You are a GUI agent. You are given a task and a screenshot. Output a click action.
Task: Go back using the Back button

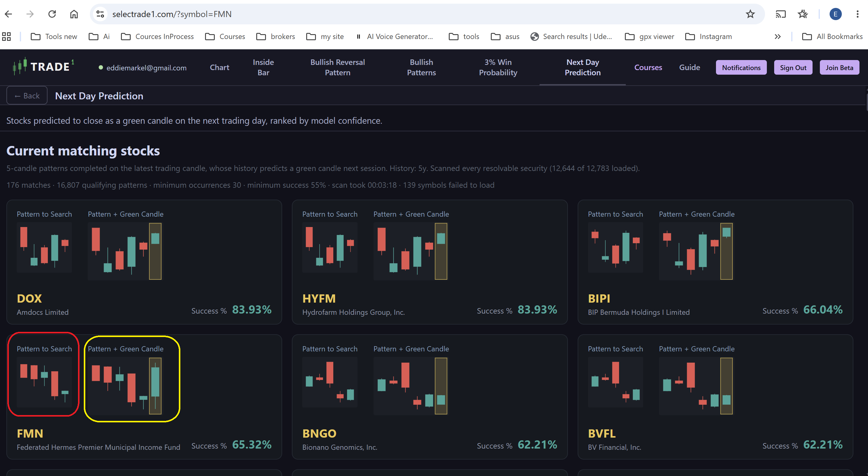click(x=27, y=96)
